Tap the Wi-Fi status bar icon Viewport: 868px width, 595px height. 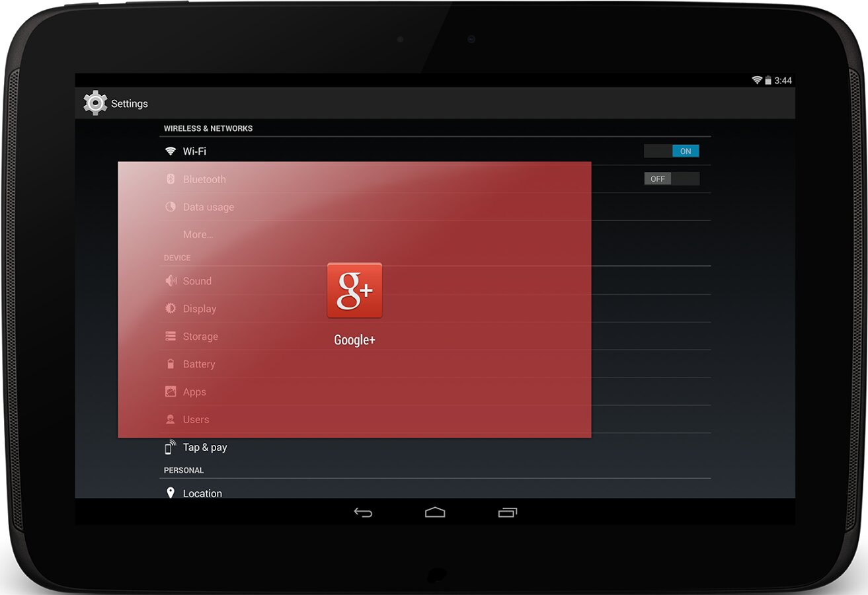point(758,80)
